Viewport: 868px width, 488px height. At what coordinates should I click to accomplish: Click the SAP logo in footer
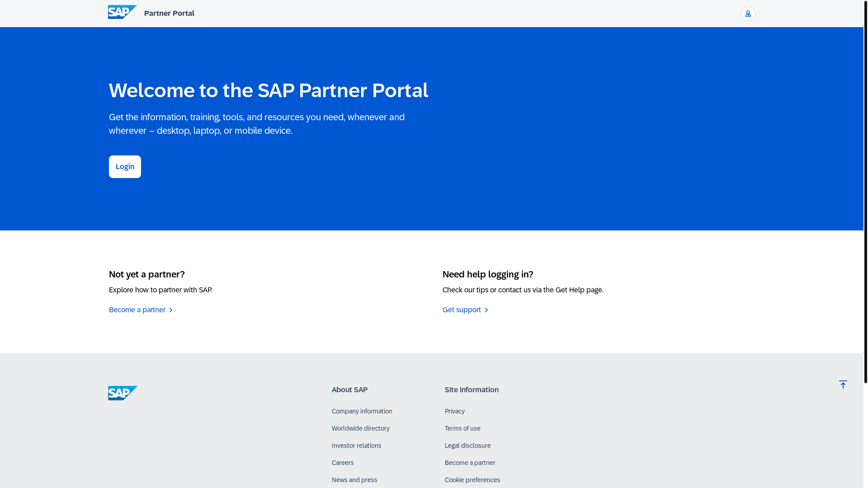pyautogui.click(x=123, y=393)
